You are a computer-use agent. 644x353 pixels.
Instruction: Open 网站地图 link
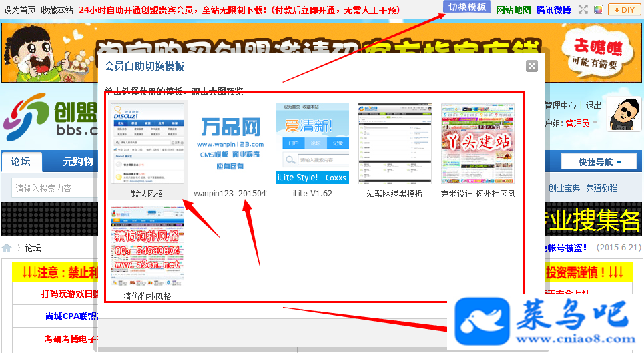(x=513, y=10)
